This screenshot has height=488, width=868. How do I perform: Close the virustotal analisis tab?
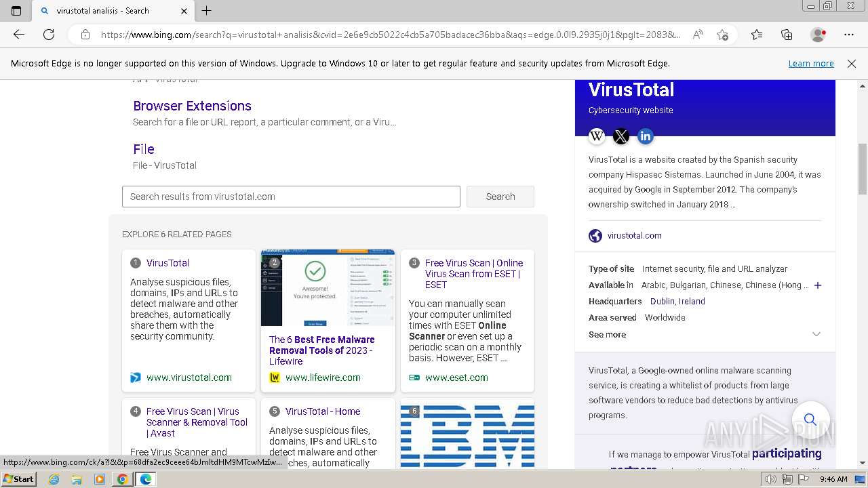tap(184, 11)
